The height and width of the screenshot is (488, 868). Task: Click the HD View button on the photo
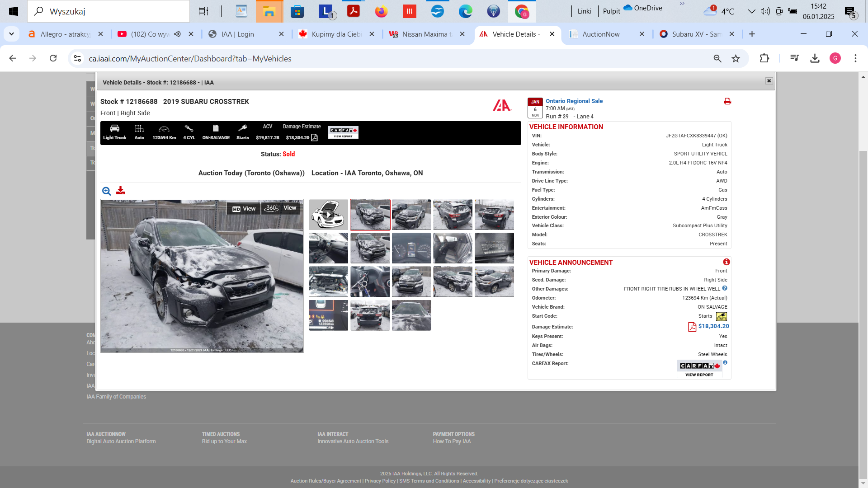click(x=244, y=208)
